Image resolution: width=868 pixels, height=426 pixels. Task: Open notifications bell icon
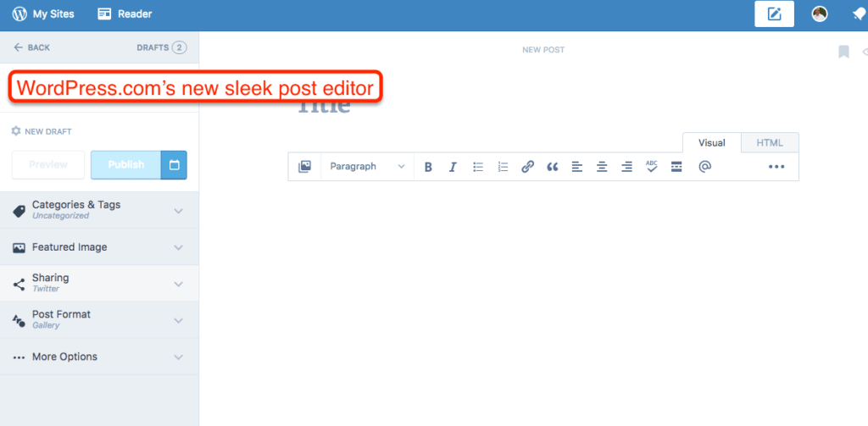[x=860, y=15]
